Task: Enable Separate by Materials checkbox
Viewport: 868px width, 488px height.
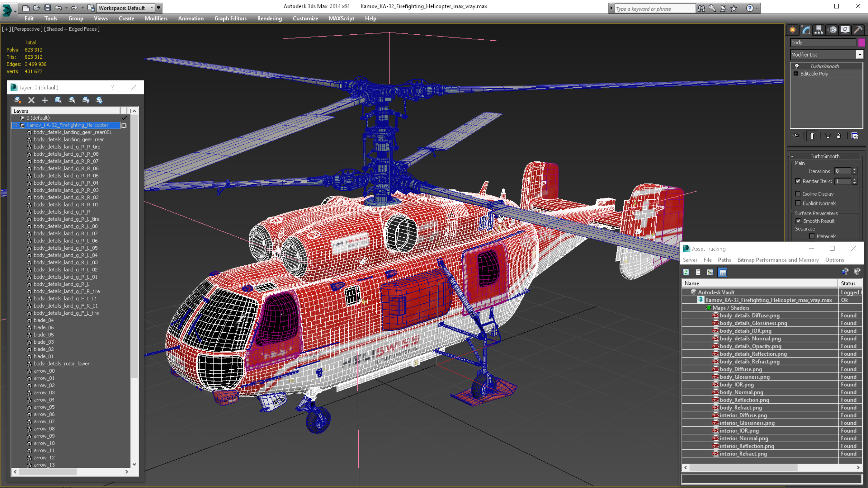Action: pyautogui.click(x=812, y=236)
